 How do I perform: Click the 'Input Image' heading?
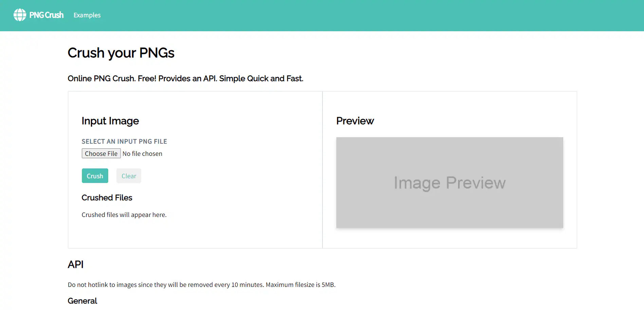tap(110, 121)
